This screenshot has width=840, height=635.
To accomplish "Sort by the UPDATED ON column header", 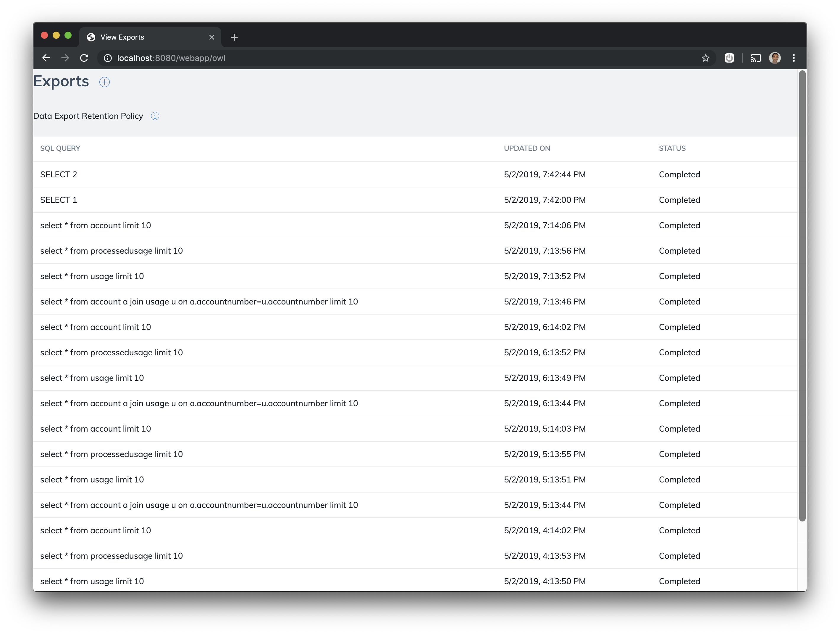I will (x=527, y=148).
